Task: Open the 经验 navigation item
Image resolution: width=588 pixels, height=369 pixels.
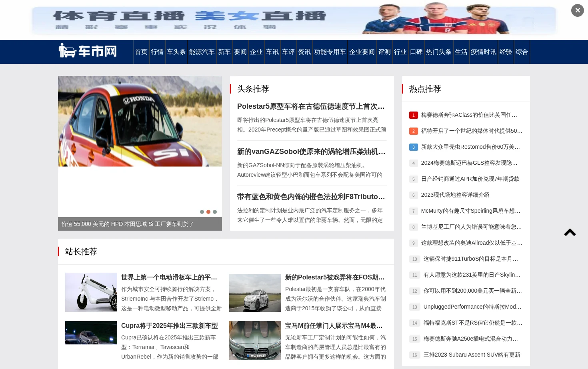Action: point(506,52)
